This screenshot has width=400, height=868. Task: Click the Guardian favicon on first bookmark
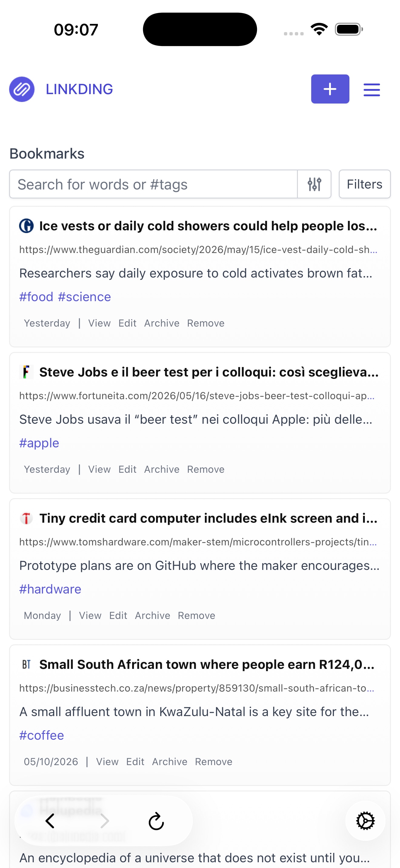coord(26,226)
